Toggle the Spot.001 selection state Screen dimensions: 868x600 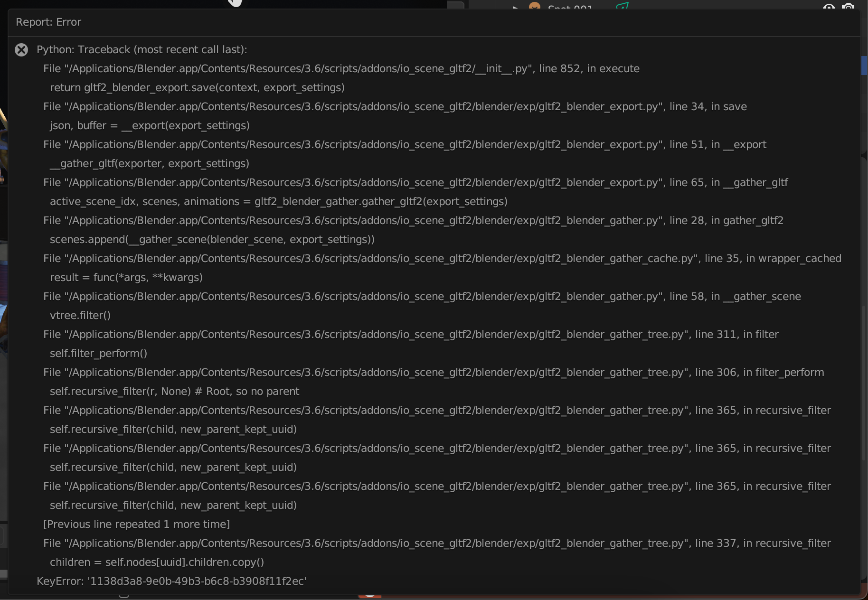point(570,8)
